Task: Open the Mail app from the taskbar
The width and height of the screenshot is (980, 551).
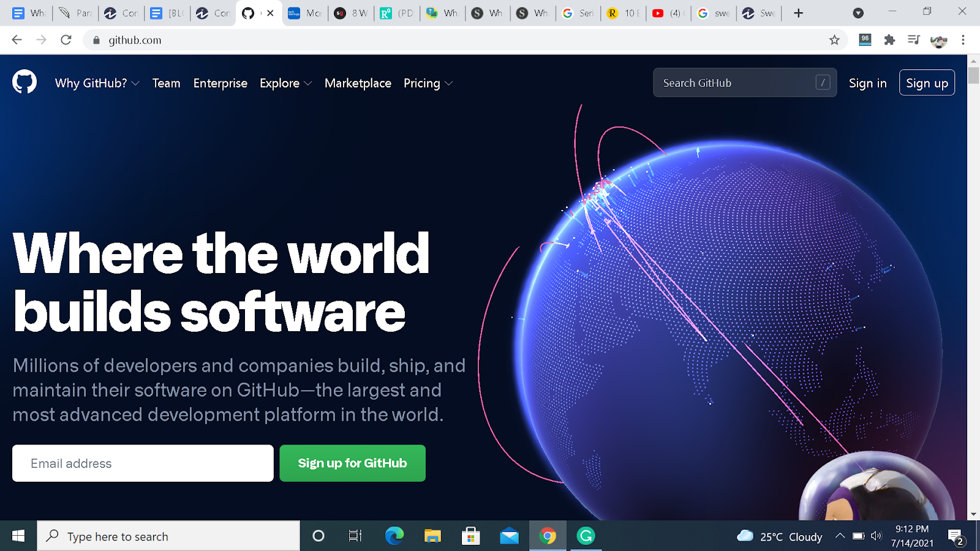Action: (x=509, y=536)
